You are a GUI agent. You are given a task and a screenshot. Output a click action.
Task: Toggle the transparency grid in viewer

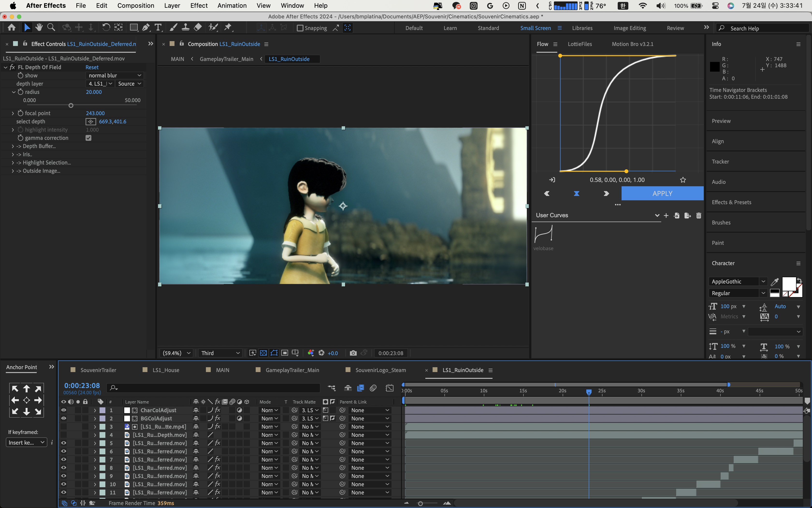263,353
